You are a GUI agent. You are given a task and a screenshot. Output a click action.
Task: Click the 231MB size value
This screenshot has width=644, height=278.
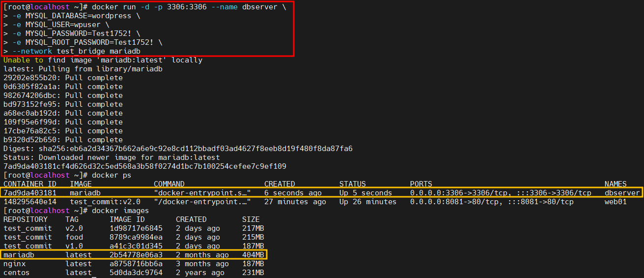253,273
